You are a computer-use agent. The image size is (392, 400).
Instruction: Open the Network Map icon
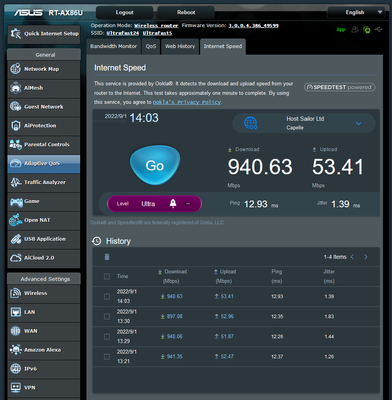click(x=15, y=69)
